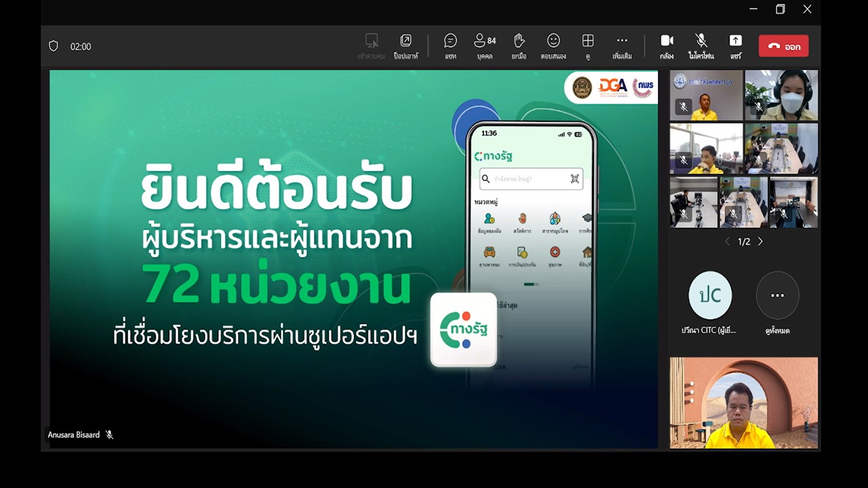This screenshot has height=488, width=868.
Task: Click the view all (ดูทั้งหมด) ellipsis circle
Action: coord(777,296)
